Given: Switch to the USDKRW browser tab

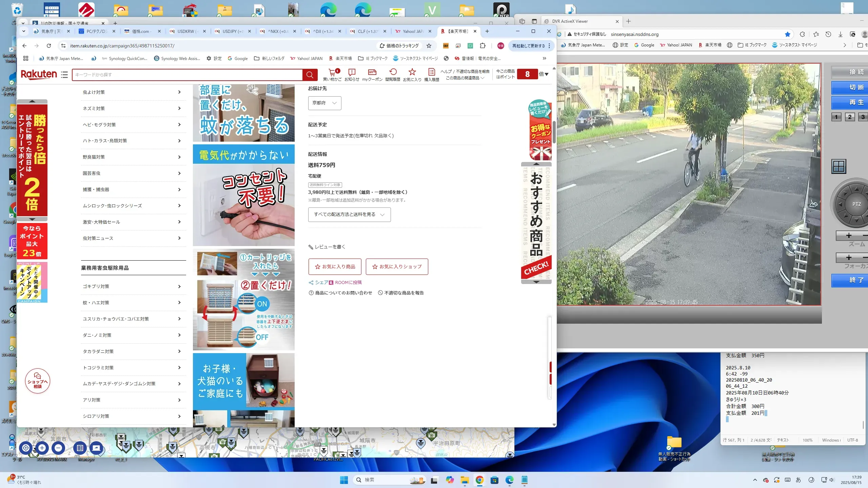Looking at the screenshot, I should point(185,31).
